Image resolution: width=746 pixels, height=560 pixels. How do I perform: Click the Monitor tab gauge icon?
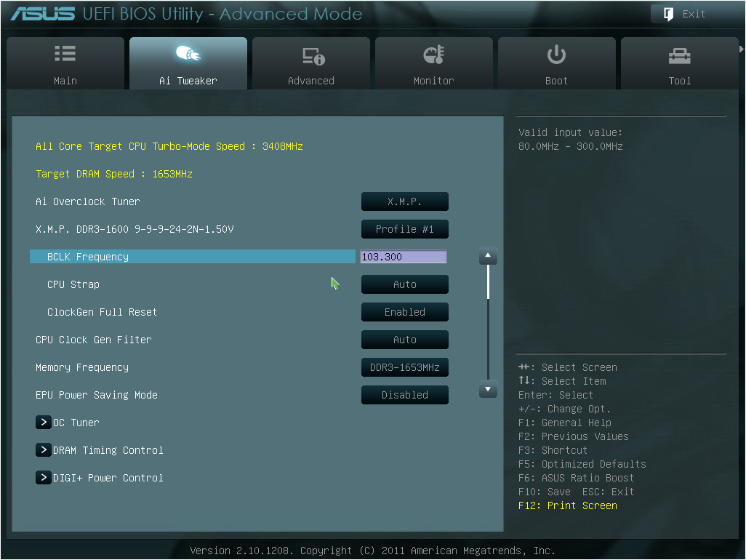click(x=434, y=55)
